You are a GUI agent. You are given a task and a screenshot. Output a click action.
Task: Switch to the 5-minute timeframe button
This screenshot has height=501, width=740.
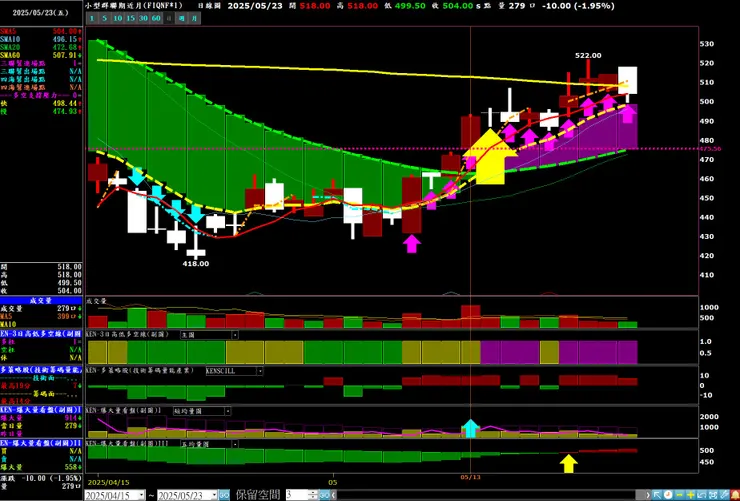coord(104,18)
